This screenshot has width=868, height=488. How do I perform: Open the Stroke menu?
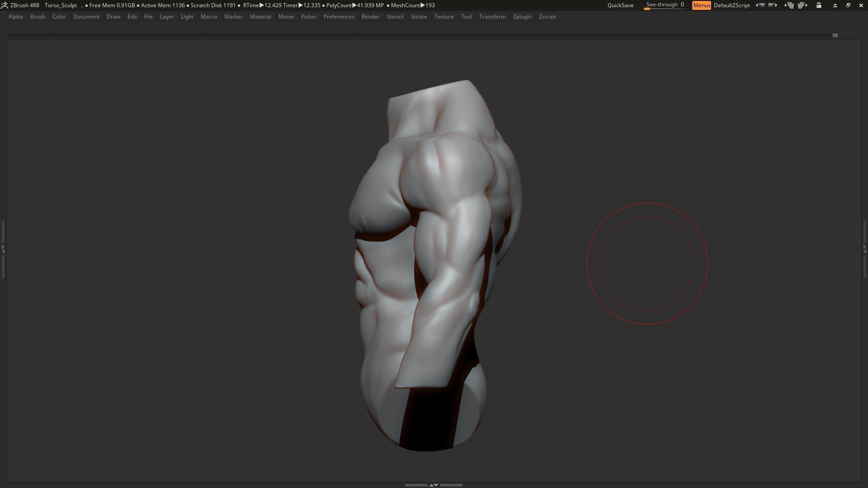coord(419,17)
